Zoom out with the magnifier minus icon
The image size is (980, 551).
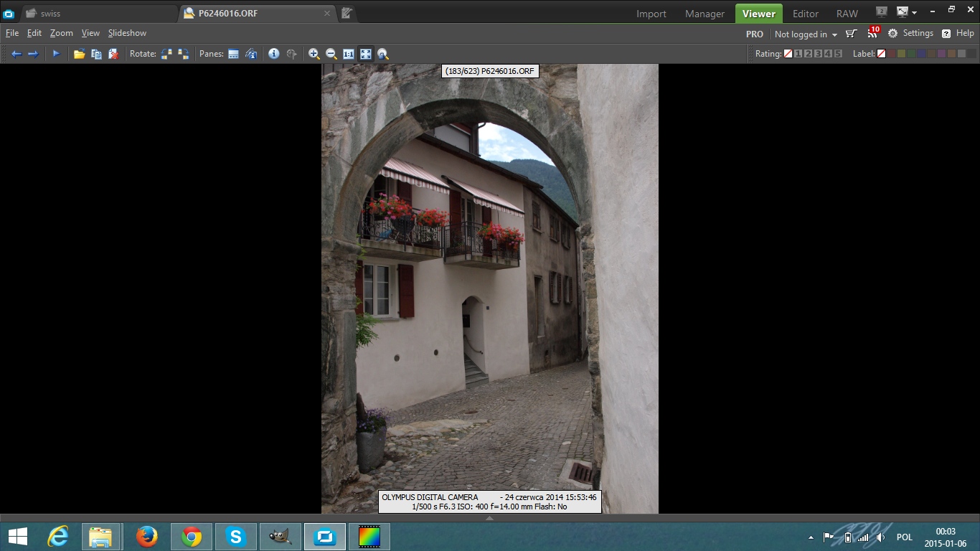tap(331, 54)
